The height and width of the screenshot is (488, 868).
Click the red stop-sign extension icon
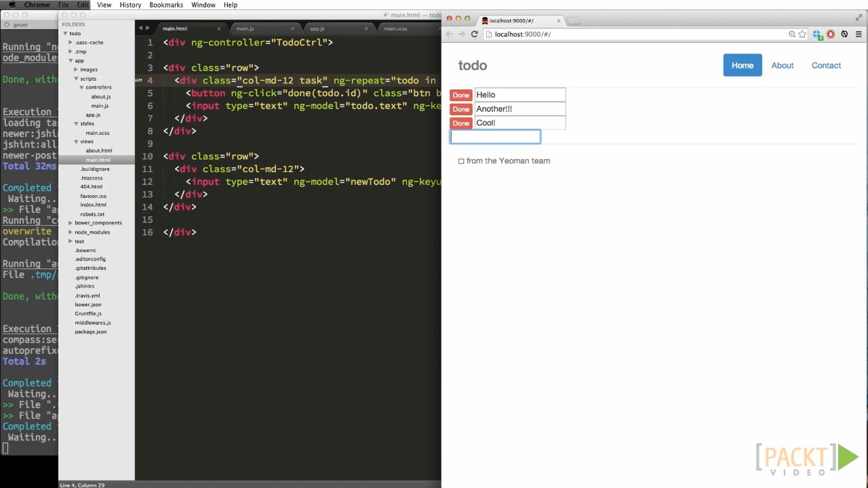point(831,34)
